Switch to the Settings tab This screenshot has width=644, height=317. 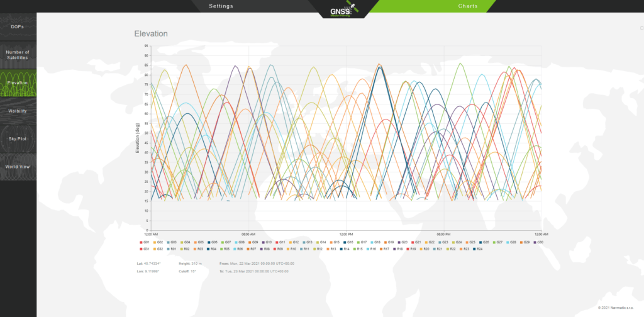point(221,6)
